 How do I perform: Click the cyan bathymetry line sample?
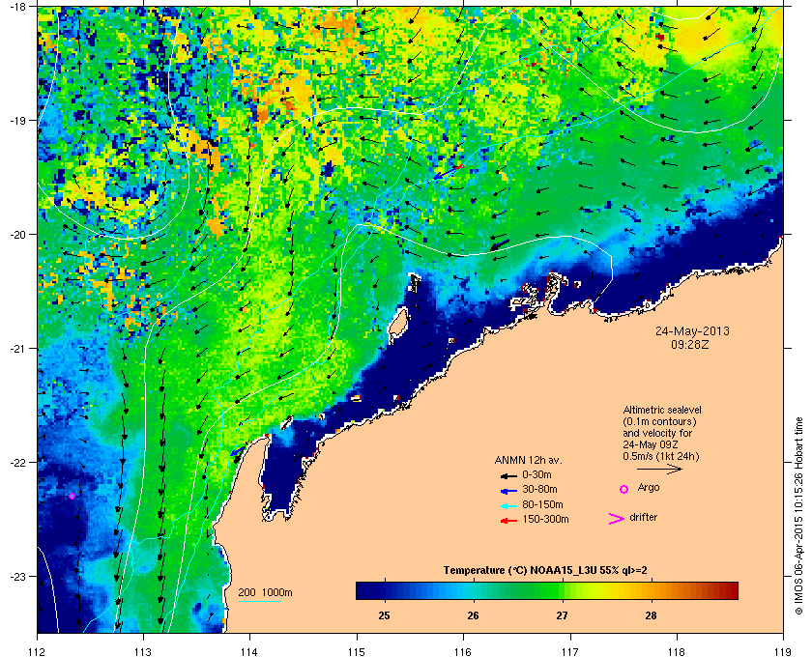(259, 602)
